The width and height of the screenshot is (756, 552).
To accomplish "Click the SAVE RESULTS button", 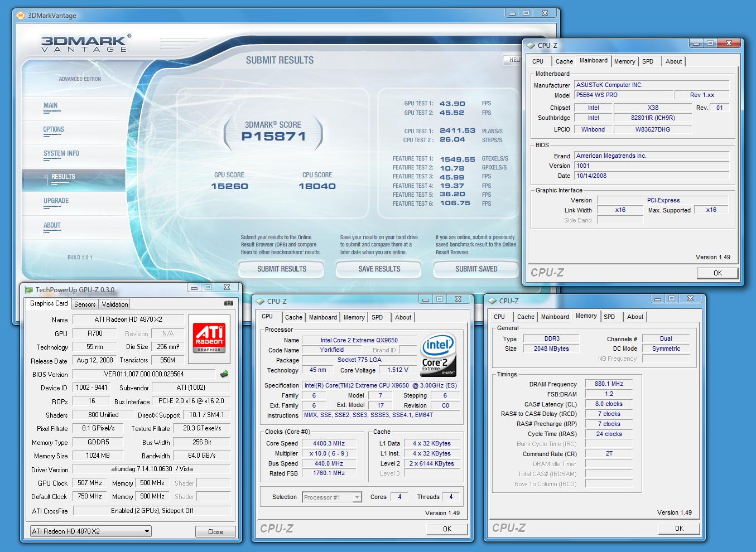I will pyautogui.click(x=379, y=269).
